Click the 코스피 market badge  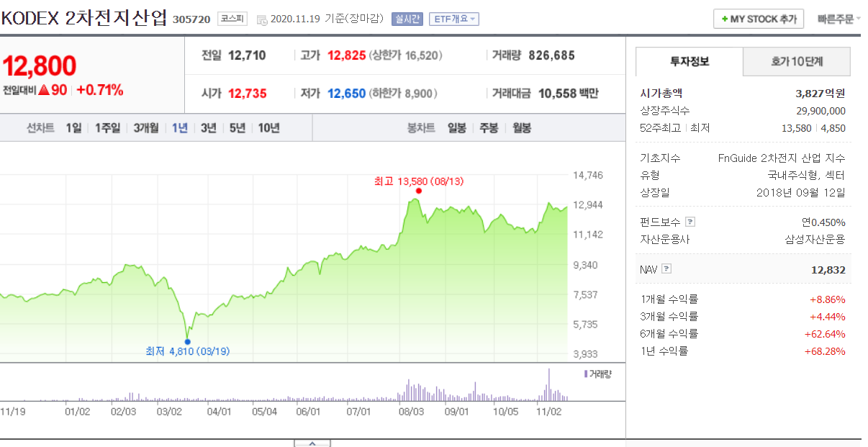coord(232,19)
